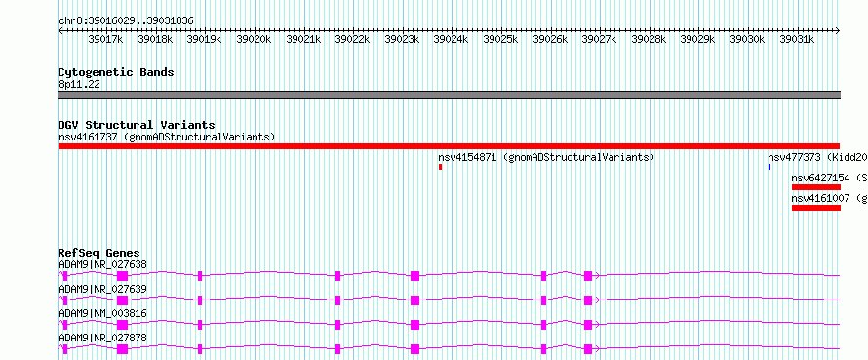Click the 39020k ruler label
Screen dimensions: 868x360
tap(255, 39)
